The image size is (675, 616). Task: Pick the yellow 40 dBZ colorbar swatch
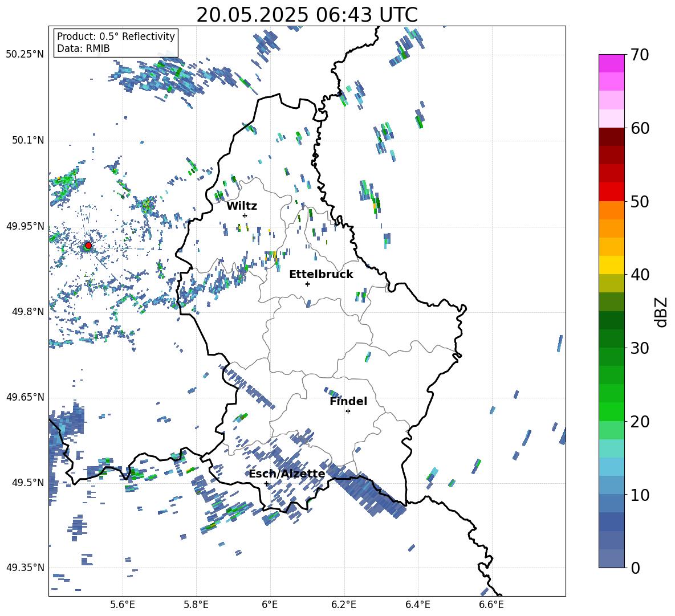(x=611, y=265)
